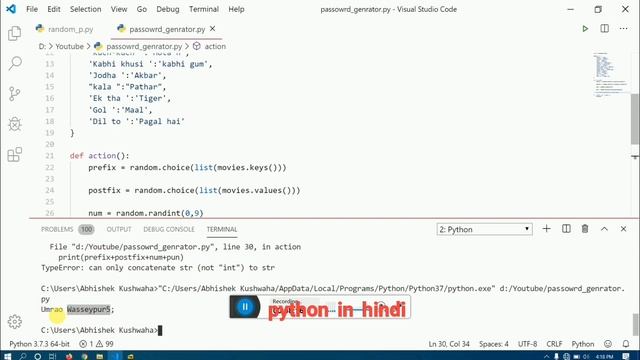Close the passowrd_genrator.py tab
Image resolution: width=640 pixels, height=360 pixels.
(213, 29)
